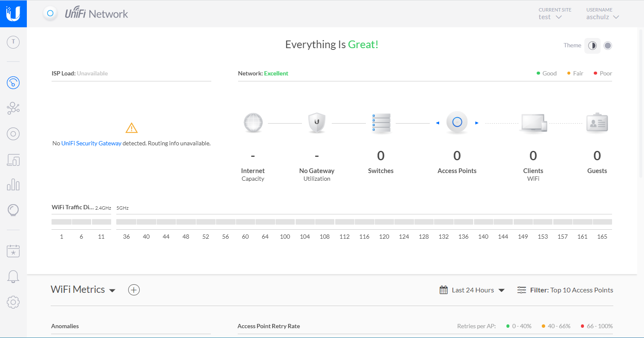Screen dimensions: 644x338
Task: Open the username aschulz dropdown
Action: click(602, 17)
